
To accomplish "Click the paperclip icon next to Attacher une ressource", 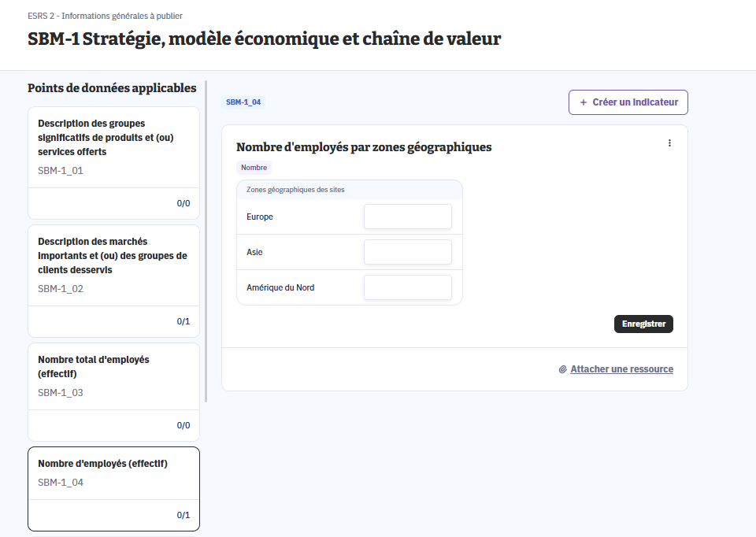I will coord(563,369).
